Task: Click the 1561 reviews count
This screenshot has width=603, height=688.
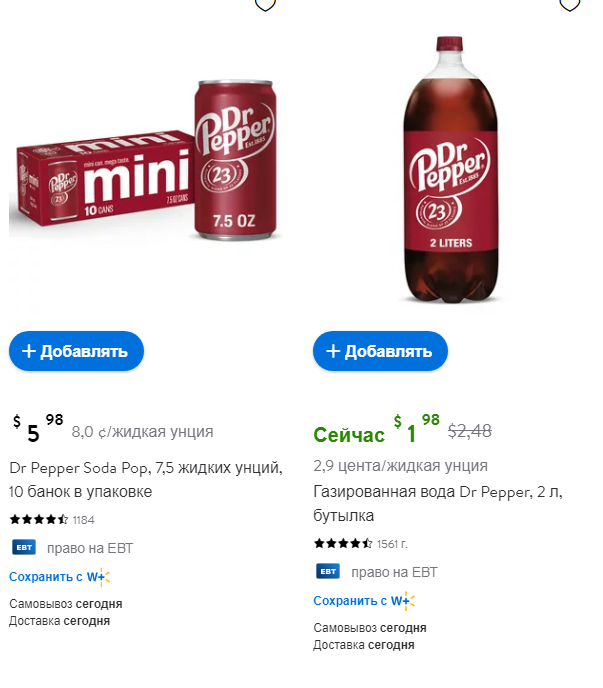Action: 393,544
